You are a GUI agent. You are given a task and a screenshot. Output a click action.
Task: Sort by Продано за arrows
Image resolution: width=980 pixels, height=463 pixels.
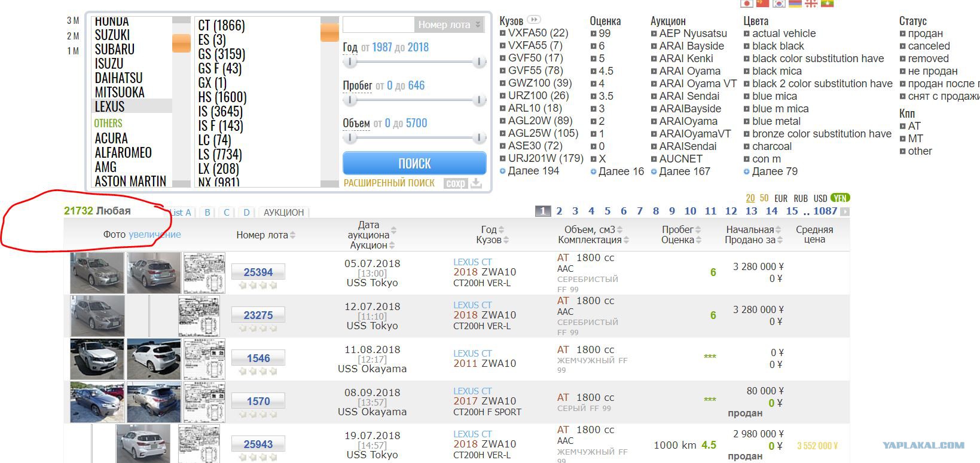(x=780, y=240)
